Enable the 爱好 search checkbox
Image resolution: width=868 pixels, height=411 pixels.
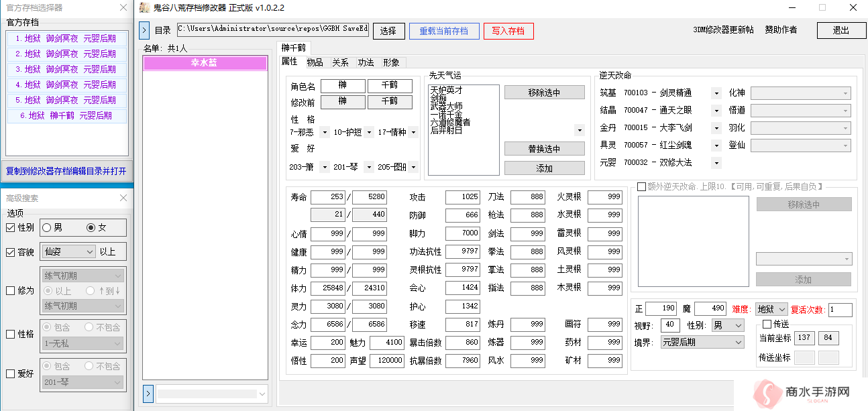point(10,374)
